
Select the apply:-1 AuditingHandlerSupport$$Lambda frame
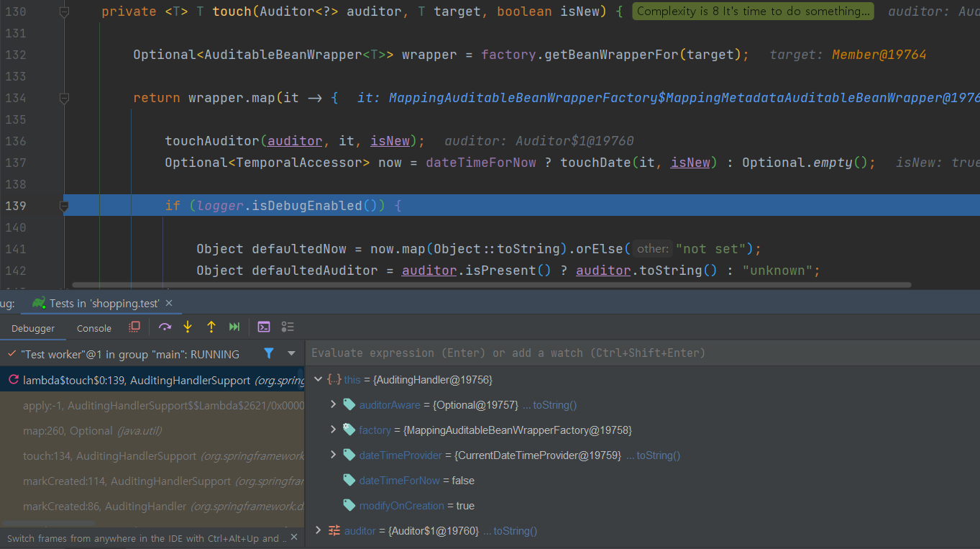[x=152, y=405]
